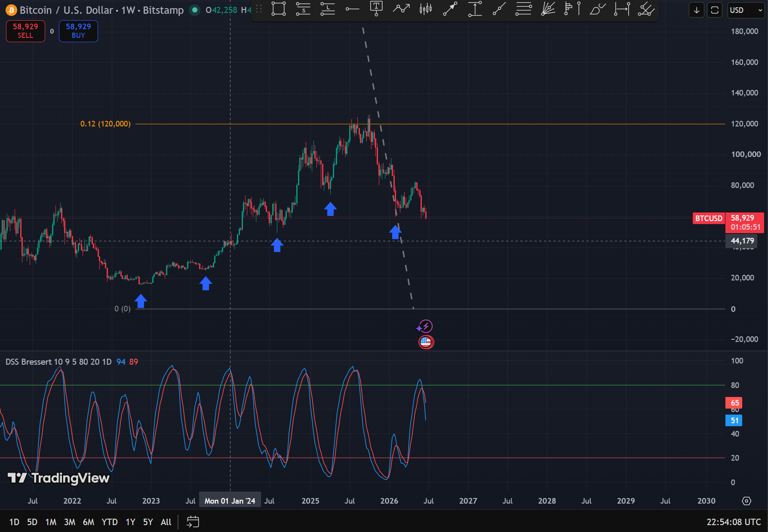Select the candlestick bars pattern tool
Image resolution: width=768 pixels, height=532 pixels.
pyautogui.click(x=426, y=9)
